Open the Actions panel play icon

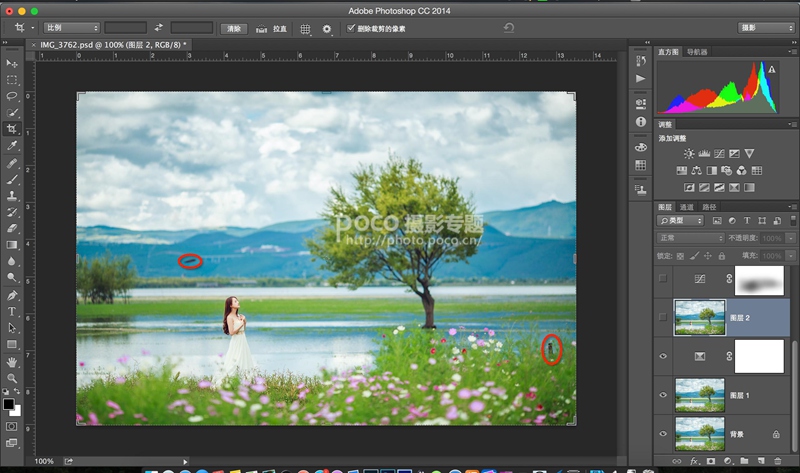pyautogui.click(x=641, y=79)
